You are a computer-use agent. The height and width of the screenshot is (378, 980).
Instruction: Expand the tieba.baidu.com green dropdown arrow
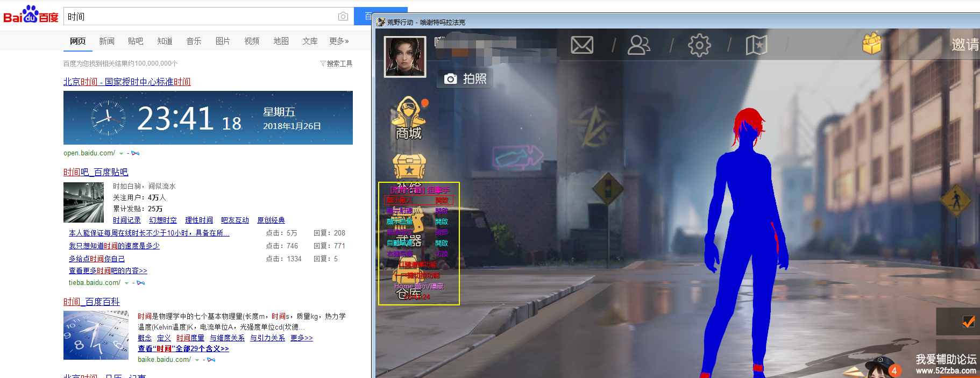pos(126,283)
